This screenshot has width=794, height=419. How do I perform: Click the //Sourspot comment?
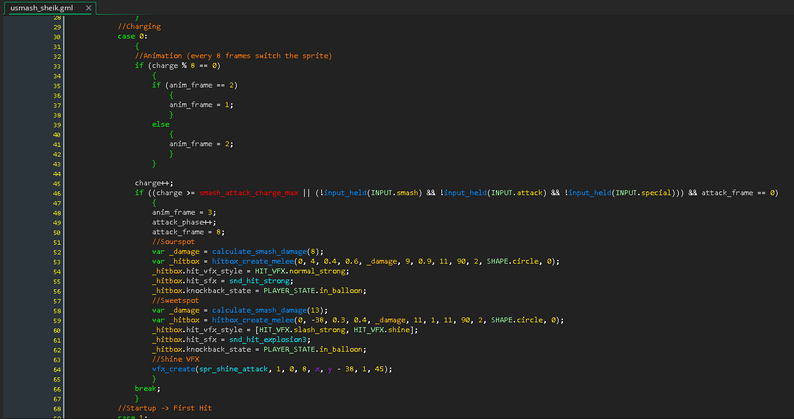coord(173,242)
